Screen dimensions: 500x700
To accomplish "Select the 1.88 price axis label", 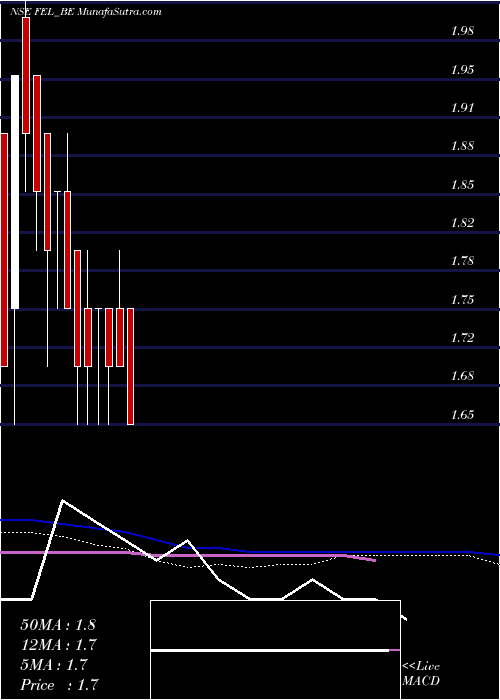I will 462,146.
